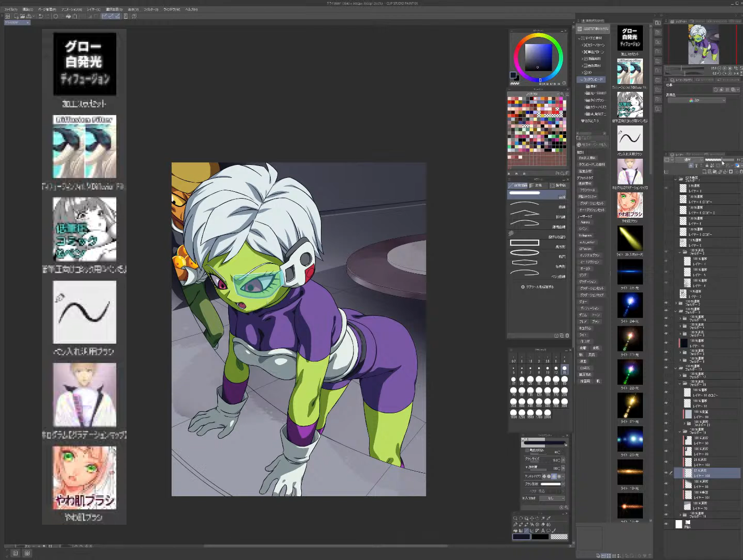
Task: Open the 編集(E) menu
Action: [x=28, y=9]
